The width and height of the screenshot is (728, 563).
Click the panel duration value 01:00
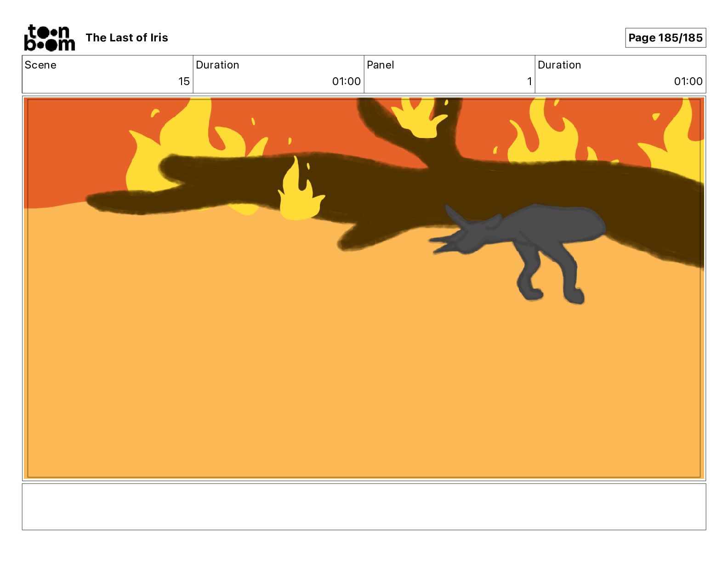(688, 81)
